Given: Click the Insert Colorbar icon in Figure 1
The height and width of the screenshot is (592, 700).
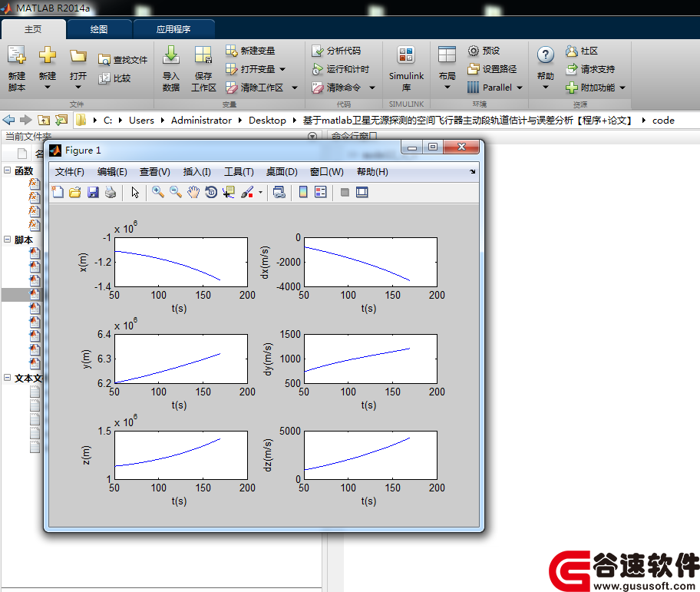Looking at the screenshot, I should [303, 193].
